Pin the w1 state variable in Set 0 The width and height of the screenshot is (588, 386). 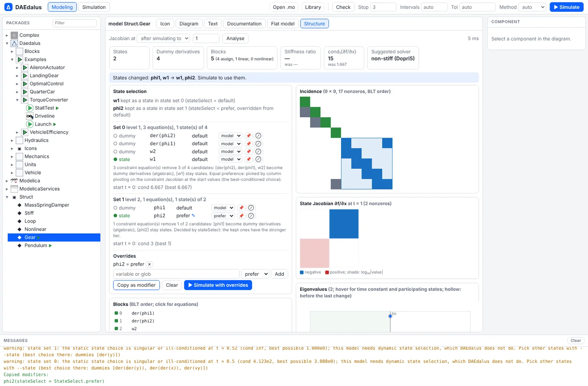coord(249,159)
